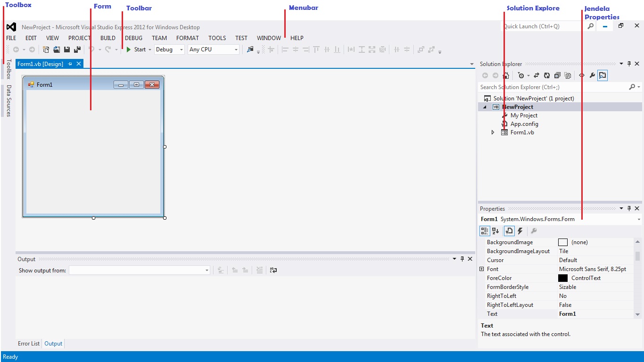Click Pending Changes Filter clock icon
Viewport: 644px width, 362px height.
click(x=521, y=75)
